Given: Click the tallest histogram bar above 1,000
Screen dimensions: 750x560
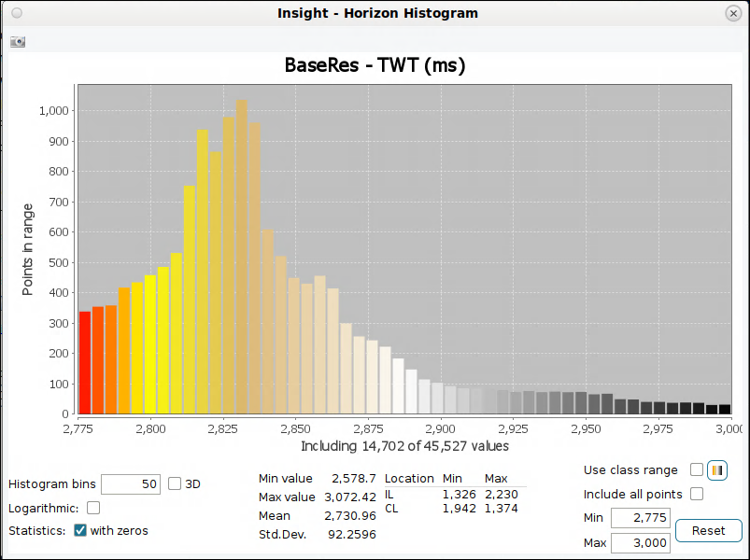Looking at the screenshot, I should (242, 257).
